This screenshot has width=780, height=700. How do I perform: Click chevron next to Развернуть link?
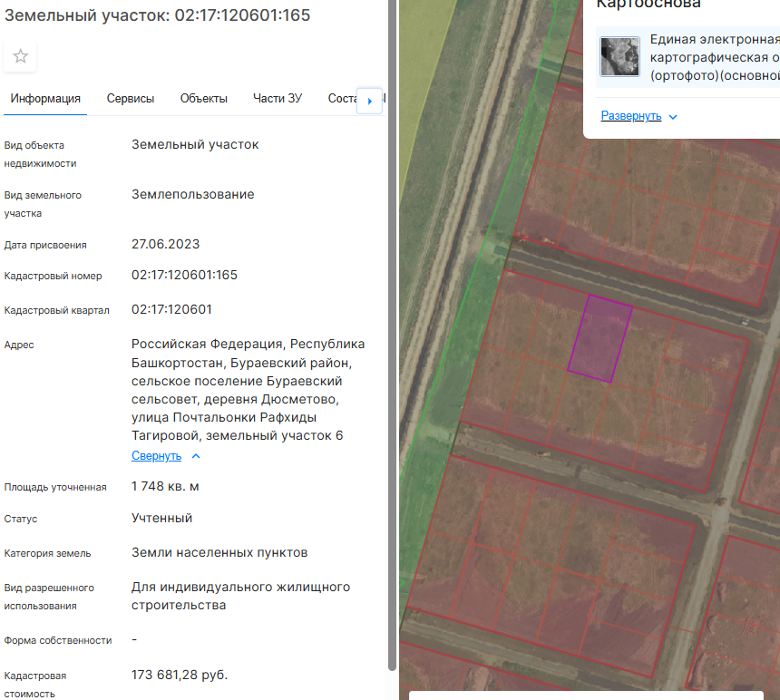pos(673,117)
